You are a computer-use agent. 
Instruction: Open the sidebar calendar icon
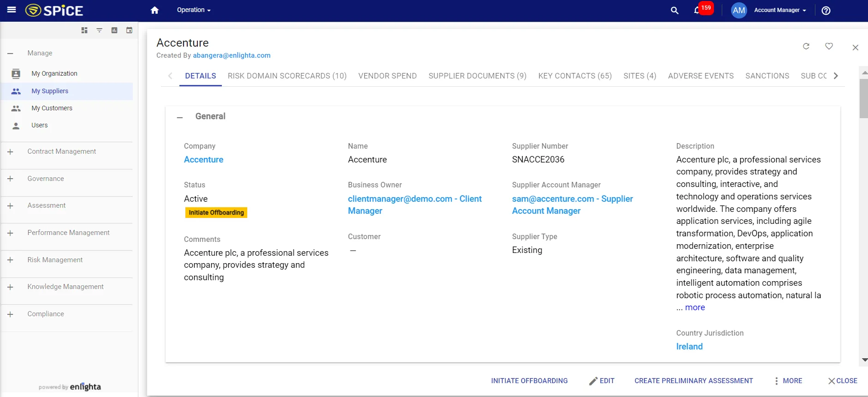pyautogui.click(x=129, y=30)
